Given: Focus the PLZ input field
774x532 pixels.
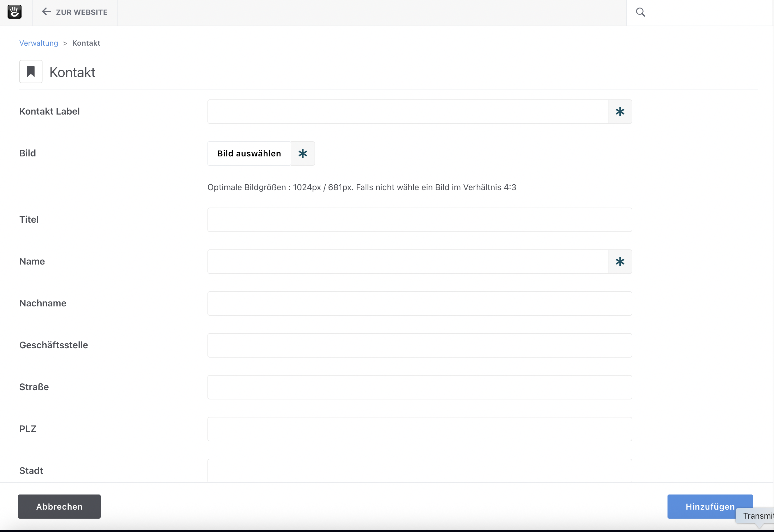Looking at the screenshot, I should [420, 429].
